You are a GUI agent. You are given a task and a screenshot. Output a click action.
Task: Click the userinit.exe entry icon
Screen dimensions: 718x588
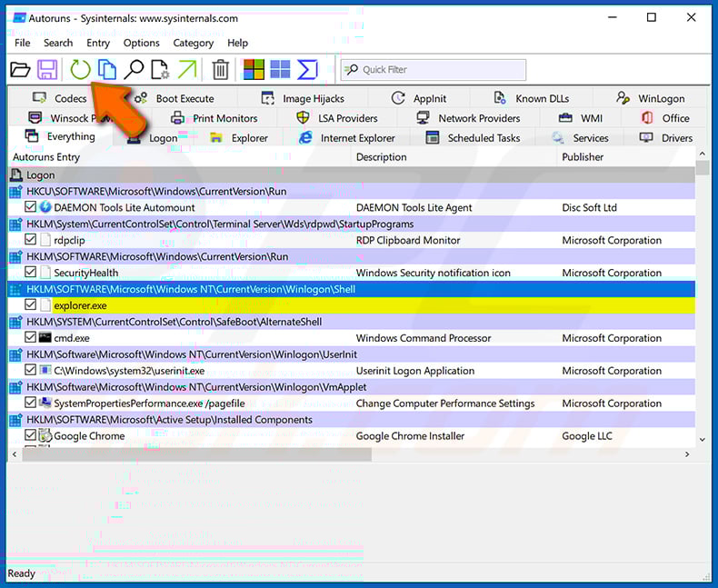tap(45, 370)
